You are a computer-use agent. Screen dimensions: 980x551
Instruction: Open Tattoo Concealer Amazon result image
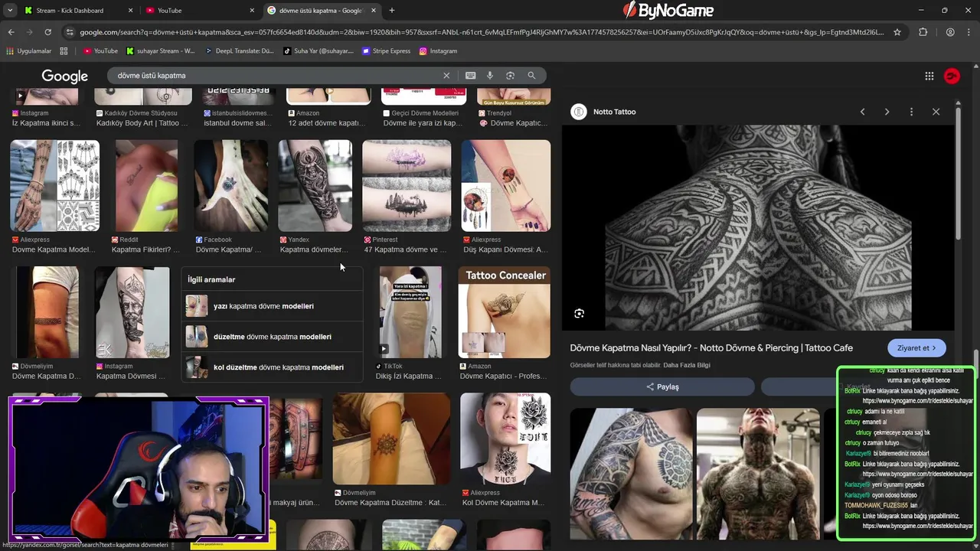coord(504,312)
